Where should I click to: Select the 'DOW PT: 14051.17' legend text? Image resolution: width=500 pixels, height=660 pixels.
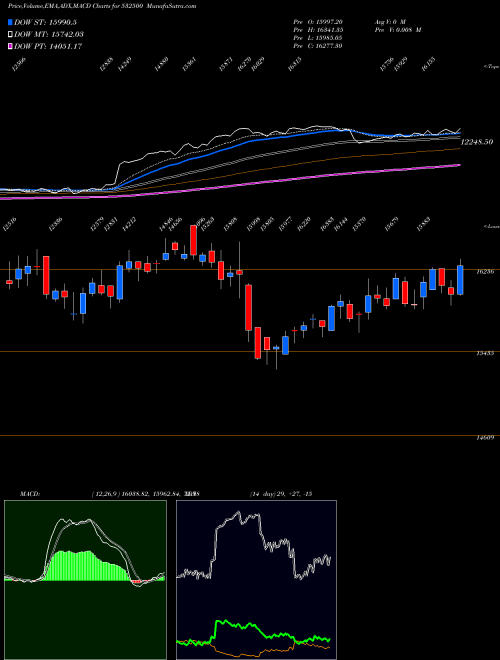click(48, 46)
